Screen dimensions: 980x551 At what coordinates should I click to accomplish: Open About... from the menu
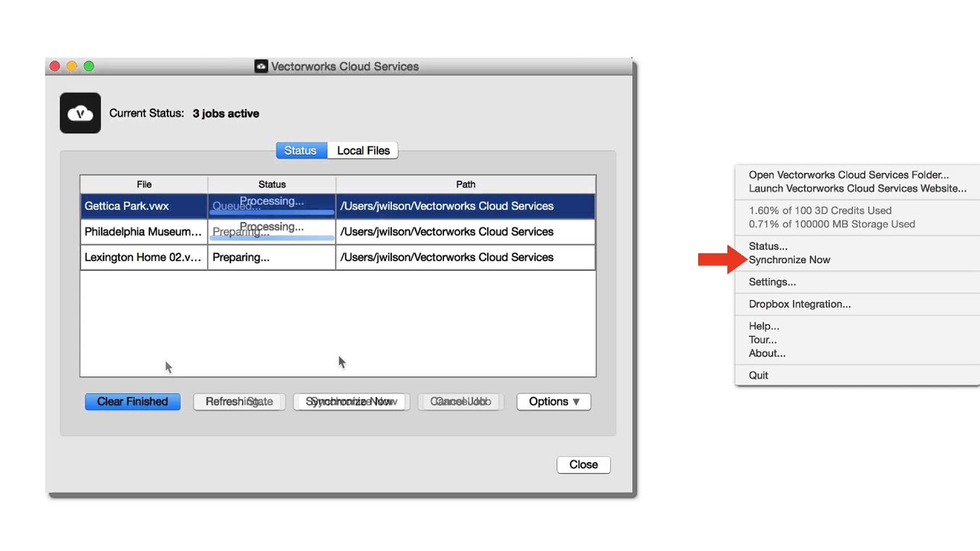767,354
